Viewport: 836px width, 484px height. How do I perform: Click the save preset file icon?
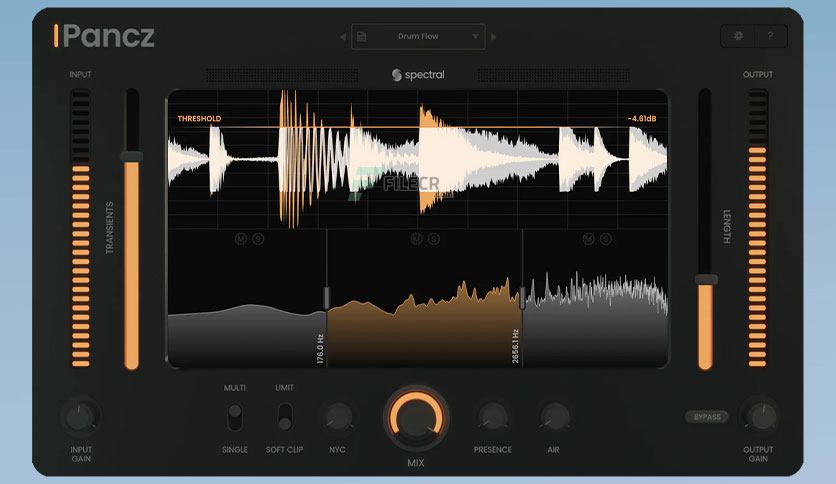[361, 36]
